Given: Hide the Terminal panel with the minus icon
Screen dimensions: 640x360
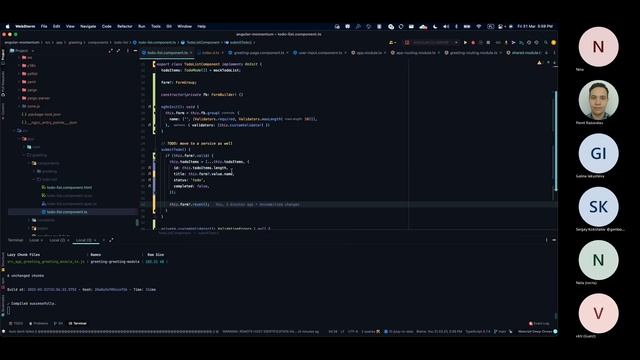Looking at the screenshot, I should pyautogui.click(x=554, y=240).
